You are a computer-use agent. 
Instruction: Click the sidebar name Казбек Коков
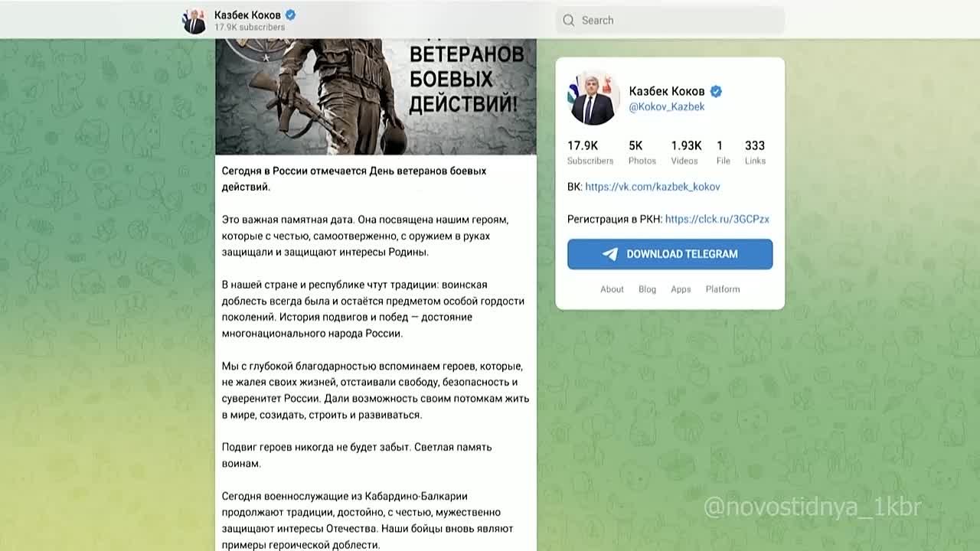tap(667, 91)
